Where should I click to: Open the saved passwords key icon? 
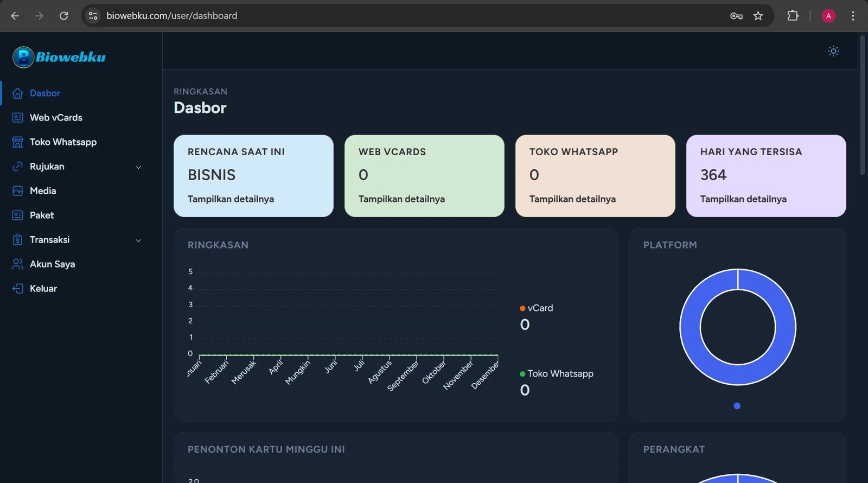pyautogui.click(x=736, y=16)
